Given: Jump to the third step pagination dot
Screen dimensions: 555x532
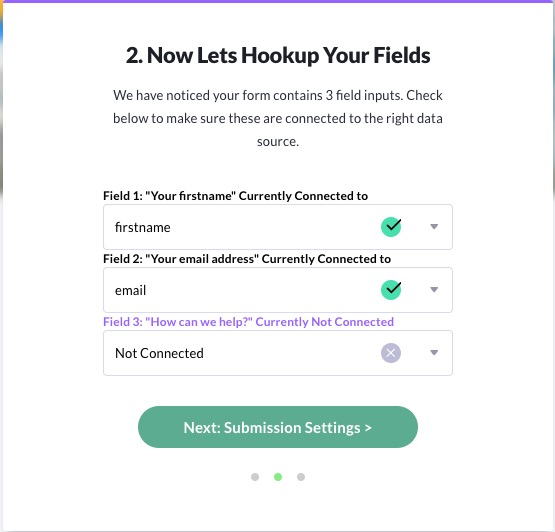Looking at the screenshot, I should click(301, 477).
